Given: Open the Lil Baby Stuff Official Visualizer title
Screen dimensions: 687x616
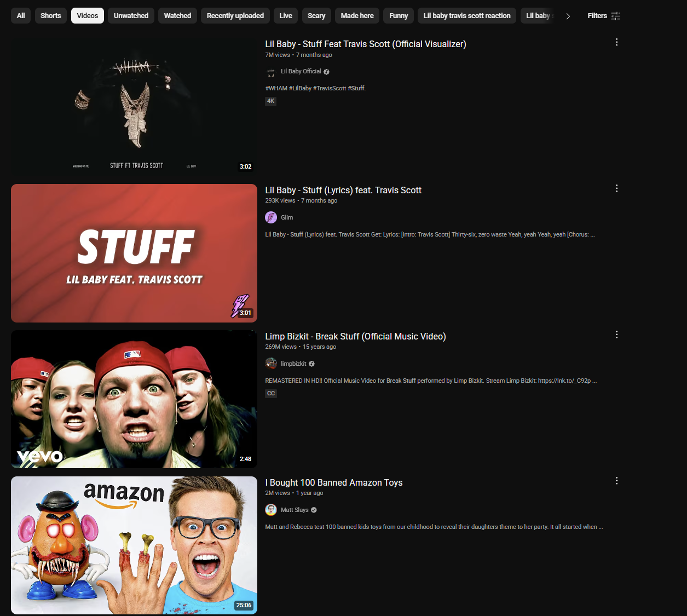Looking at the screenshot, I should click(366, 44).
